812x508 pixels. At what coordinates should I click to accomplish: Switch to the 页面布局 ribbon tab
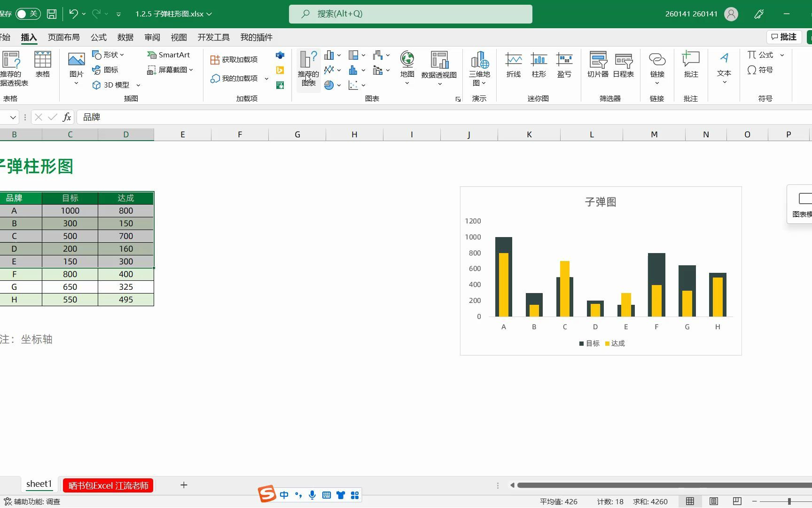(63, 37)
